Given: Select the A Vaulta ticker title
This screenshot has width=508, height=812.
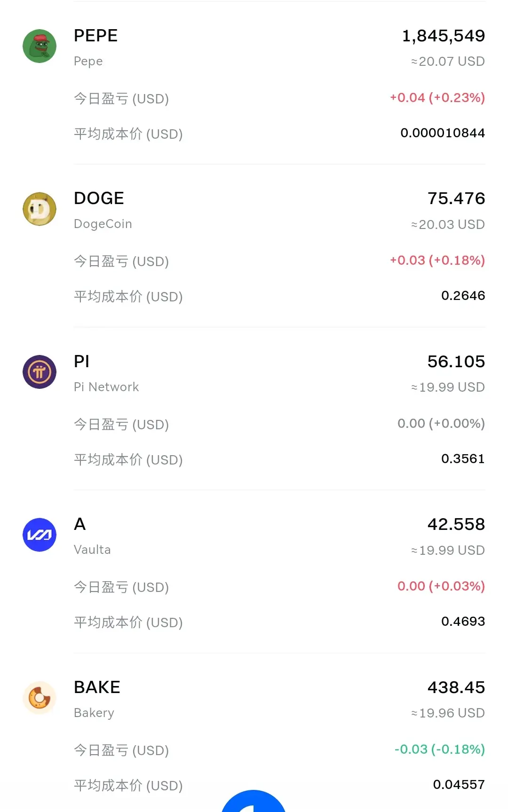Looking at the screenshot, I should [80, 524].
